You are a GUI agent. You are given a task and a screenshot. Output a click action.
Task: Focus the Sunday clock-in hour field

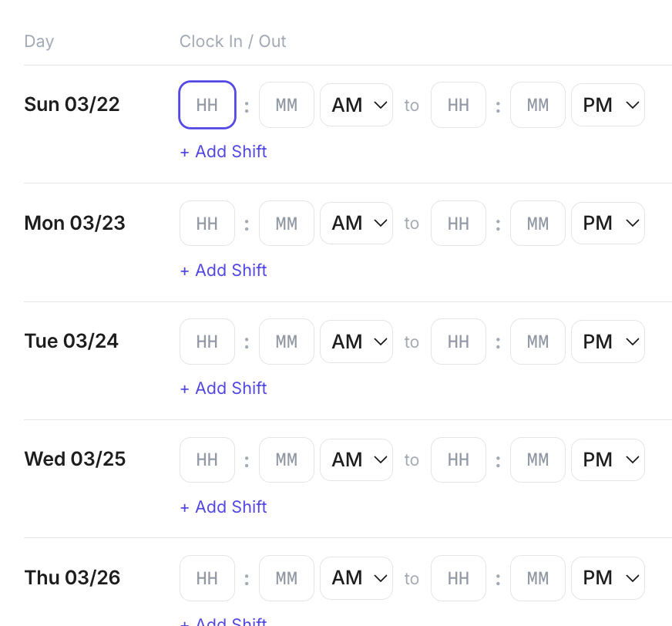coord(207,105)
